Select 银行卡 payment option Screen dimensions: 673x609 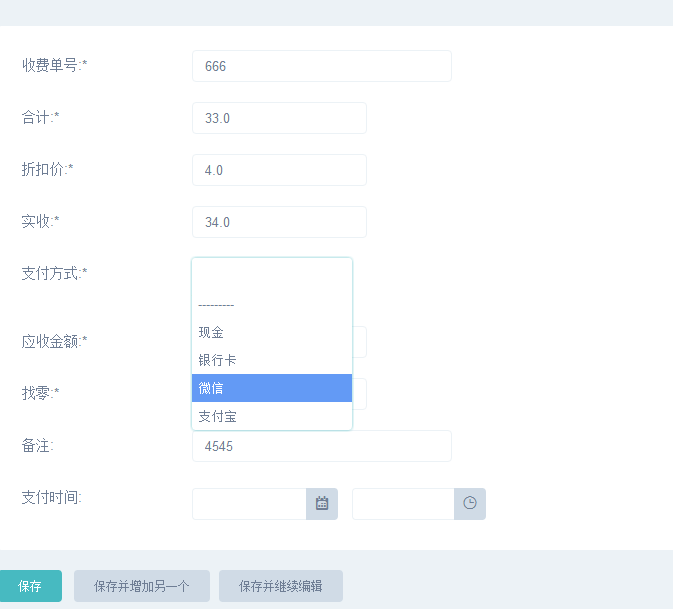click(272, 360)
